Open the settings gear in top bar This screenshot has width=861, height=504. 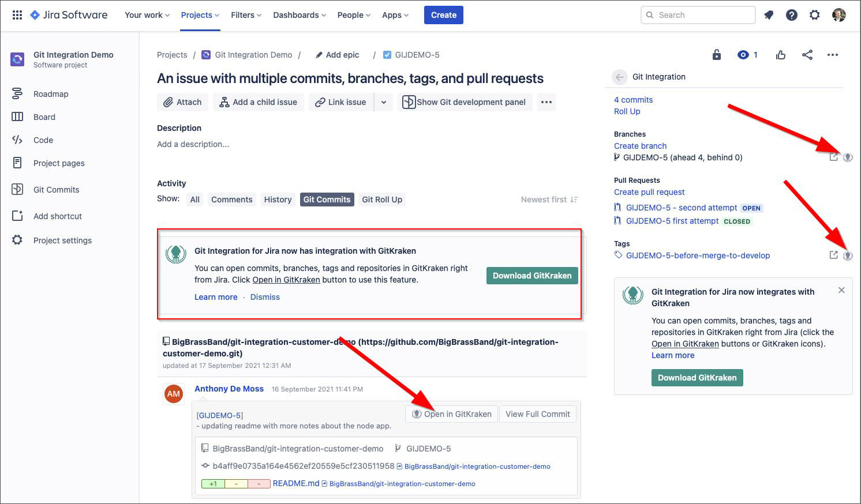tap(815, 15)
